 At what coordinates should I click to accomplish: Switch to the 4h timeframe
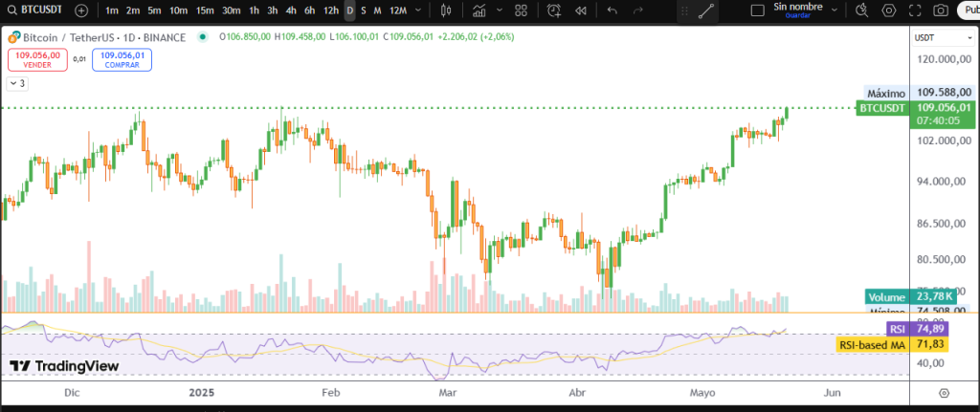(291, 10)
